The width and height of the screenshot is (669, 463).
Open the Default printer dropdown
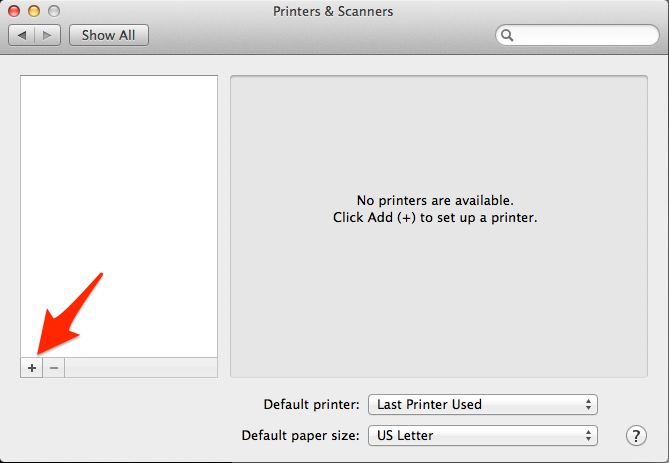483,405
